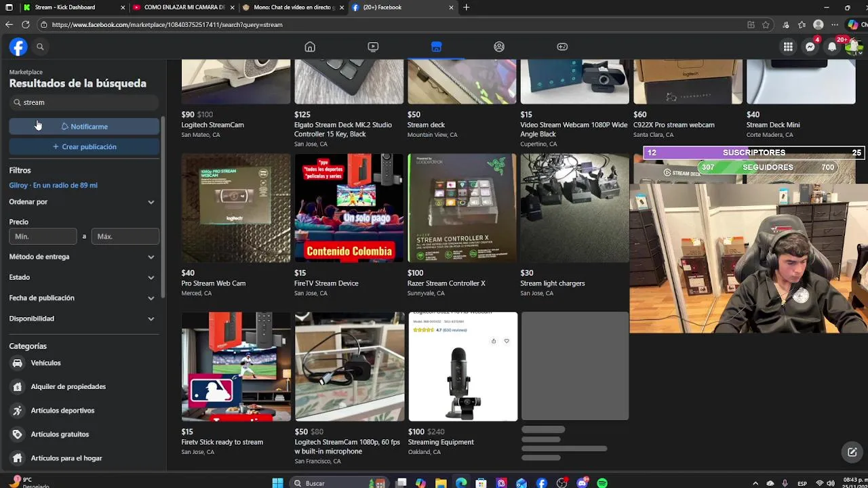Open the FireTV Stream Device thumbnail
The width and height of the screenshot is (868, 488).
point(349,208)
